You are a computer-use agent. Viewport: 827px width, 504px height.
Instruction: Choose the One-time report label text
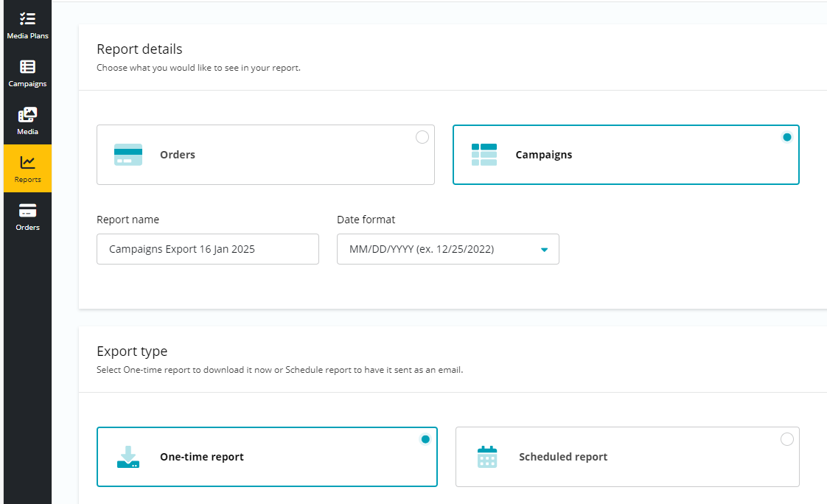[202, 457]
